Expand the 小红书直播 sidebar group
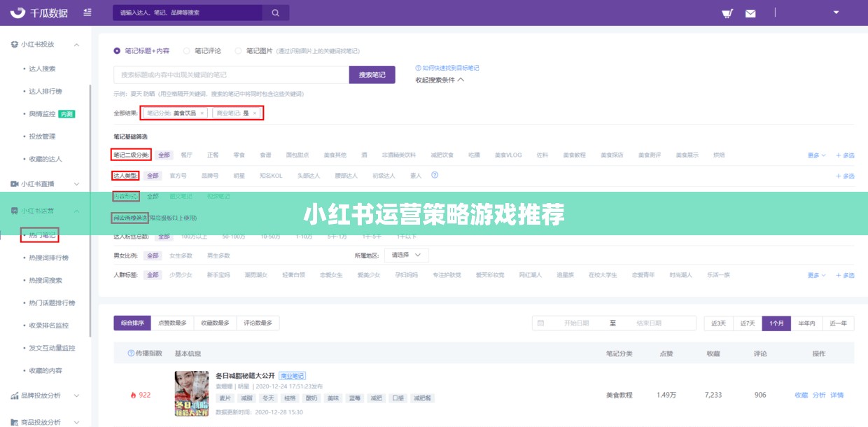Image resolution: width=868 pixels, height=427 pixels. 76,184
